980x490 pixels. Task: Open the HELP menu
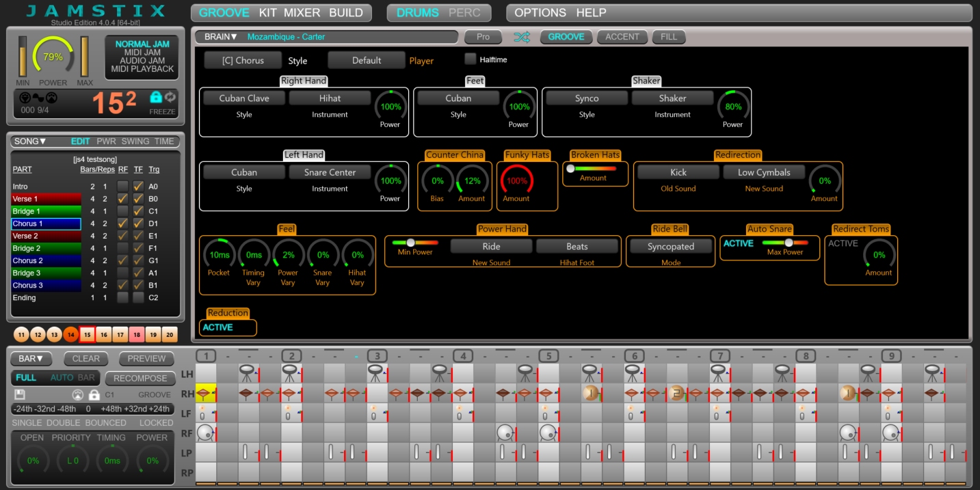pos(591,13)
